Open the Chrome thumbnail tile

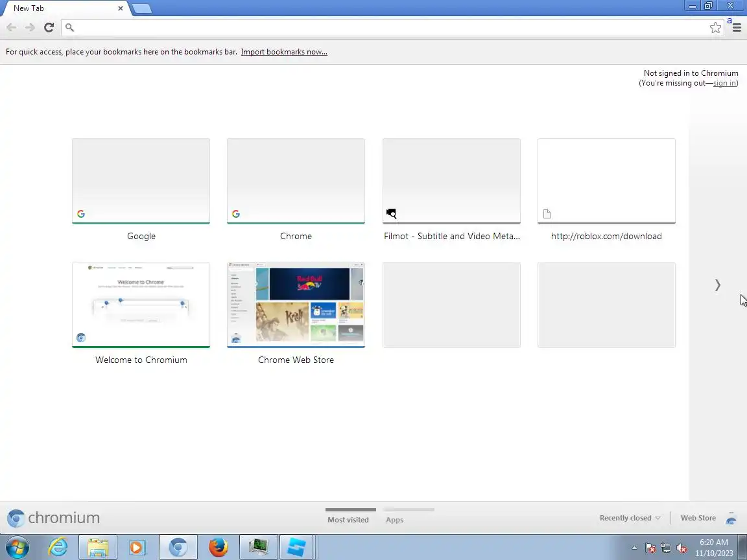pyautogui.click(x=296, y=181)
